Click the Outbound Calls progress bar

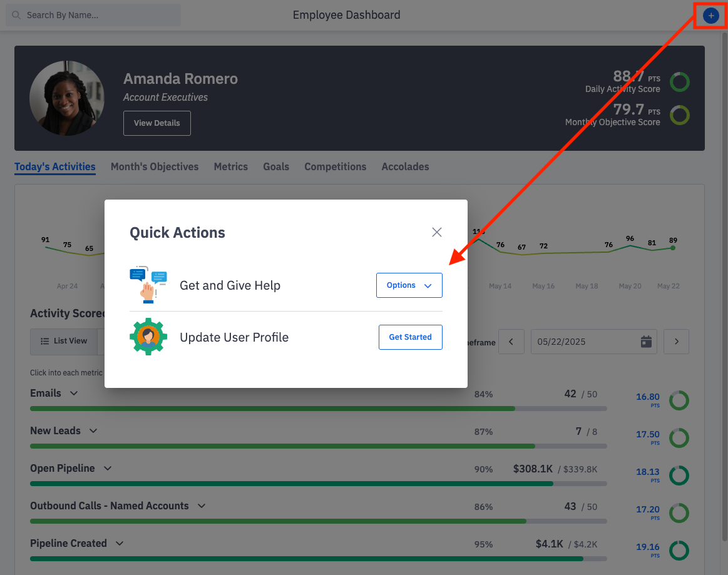(x=319, y=521)
